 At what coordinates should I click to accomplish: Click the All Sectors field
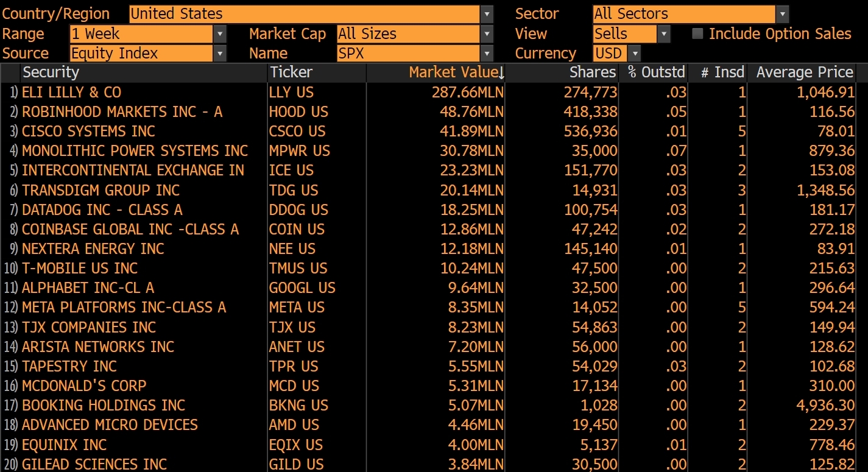(x=683, y=14)
